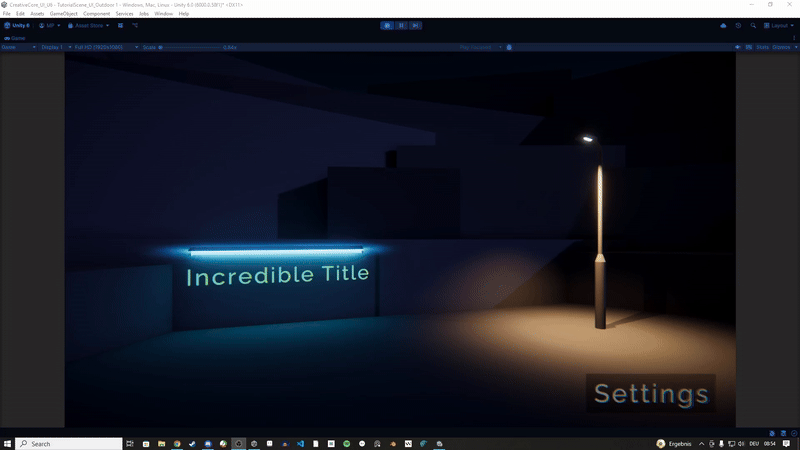Screen dimensions: 800x450
Task: Click the search magnifier icon in toolbar
Action: [x=753, y=25]
